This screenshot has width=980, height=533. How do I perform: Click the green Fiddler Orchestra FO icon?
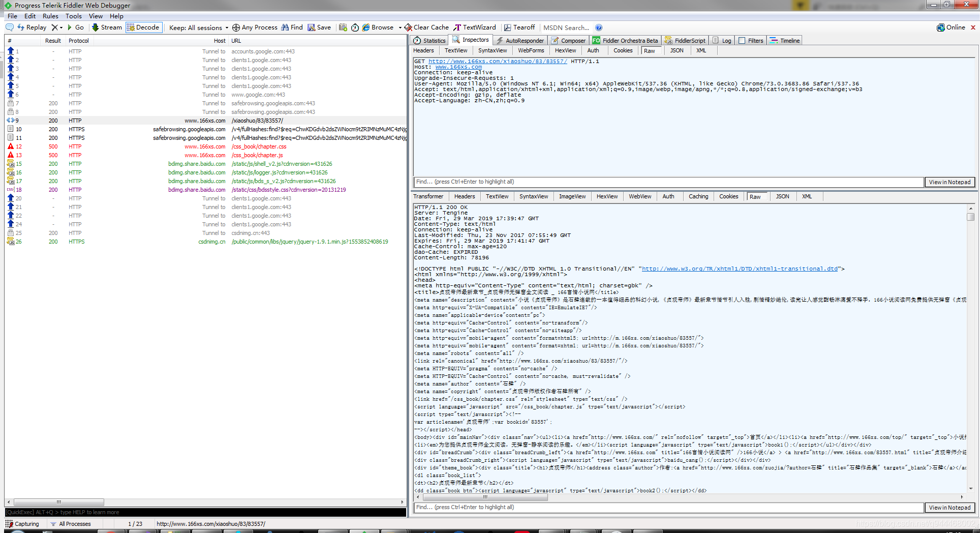point(596,41)
